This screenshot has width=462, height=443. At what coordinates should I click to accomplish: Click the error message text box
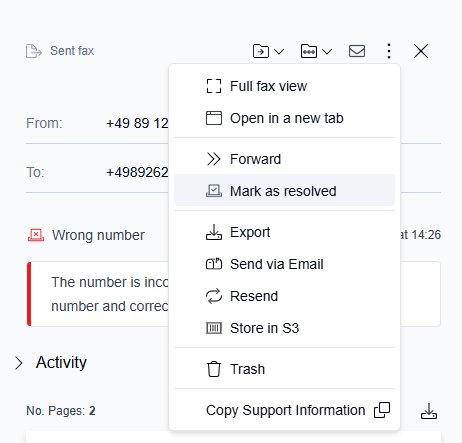click(233, 294)
